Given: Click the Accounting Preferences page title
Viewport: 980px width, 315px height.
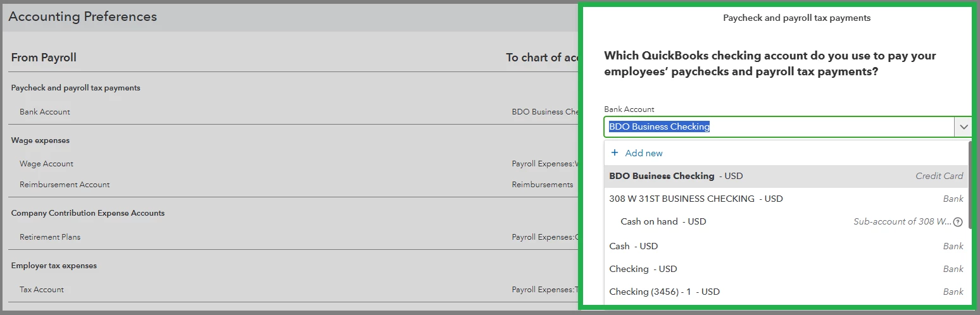Looking at the screenshot, I should (82, 16).
